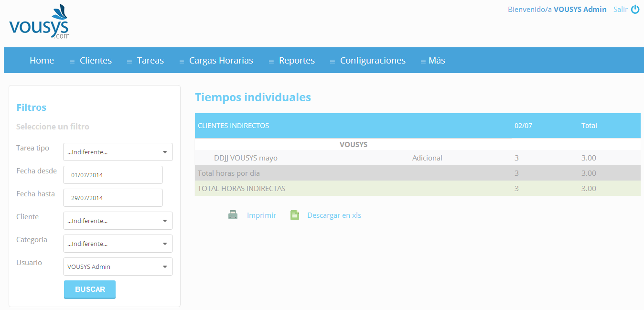The width and height of the screenshot is (644, 310).
Task: Click the Imprimir link
Action: (261, 215)
